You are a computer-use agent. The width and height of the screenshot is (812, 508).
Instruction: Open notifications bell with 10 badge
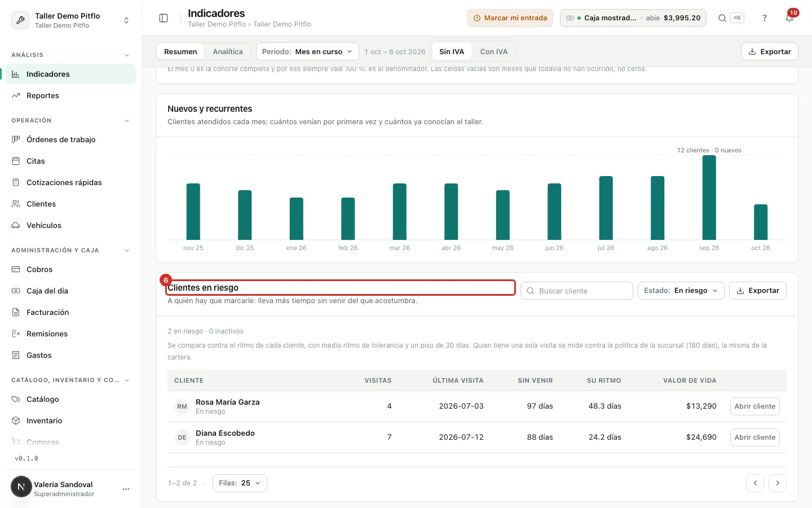tap(789, 18)
